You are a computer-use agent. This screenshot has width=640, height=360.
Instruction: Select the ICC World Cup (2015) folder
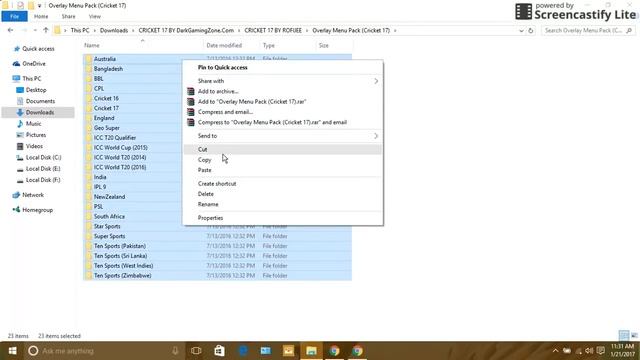click(120, 147)
